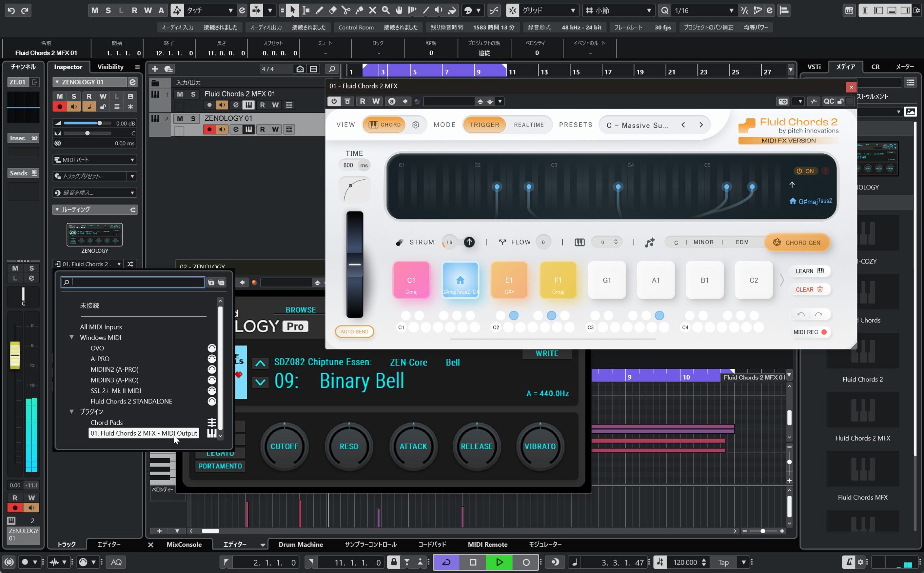Open the VSTi tab in right zone
This screenshot has height=573, width=924.
tap(814, 67)
